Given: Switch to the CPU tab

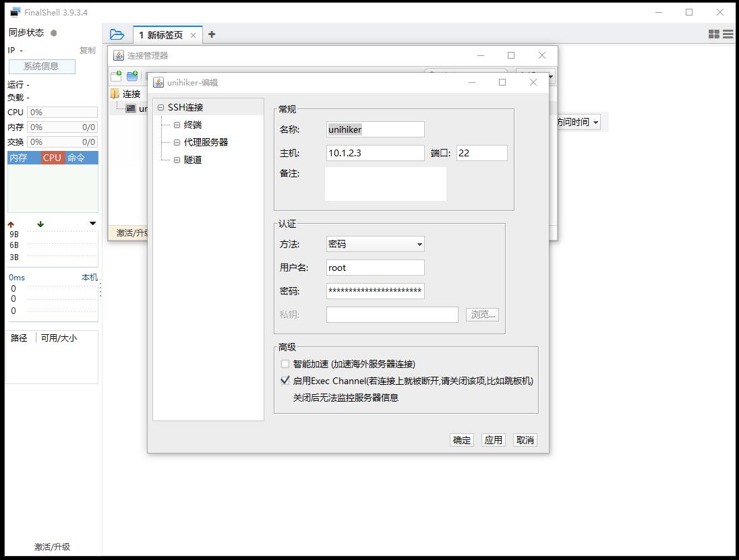Looking at the screenshot, I should click(53, 158).
